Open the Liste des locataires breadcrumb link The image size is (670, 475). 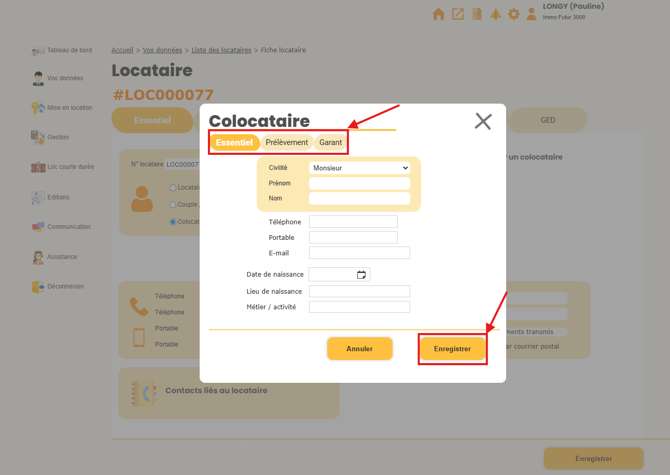(221, 50)
